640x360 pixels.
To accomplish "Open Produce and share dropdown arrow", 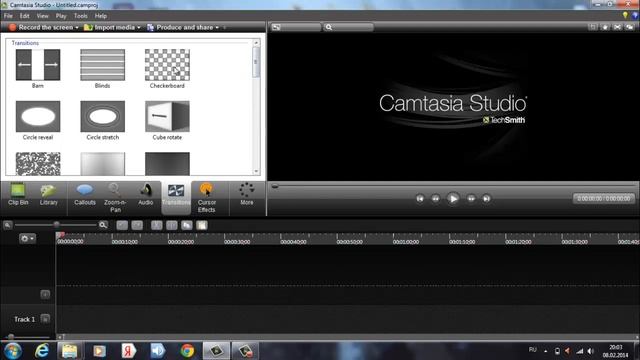I will 217,27.
